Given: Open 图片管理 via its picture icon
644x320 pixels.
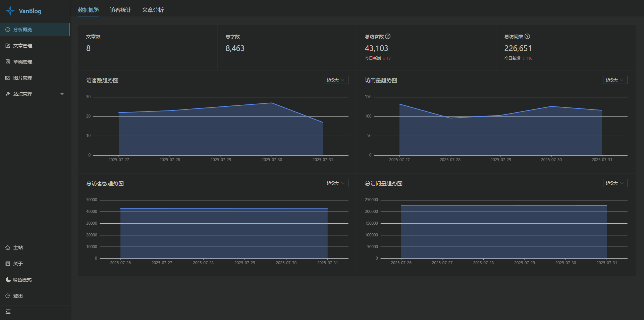Looking at the screenshot, I should (x=8, y=78).
